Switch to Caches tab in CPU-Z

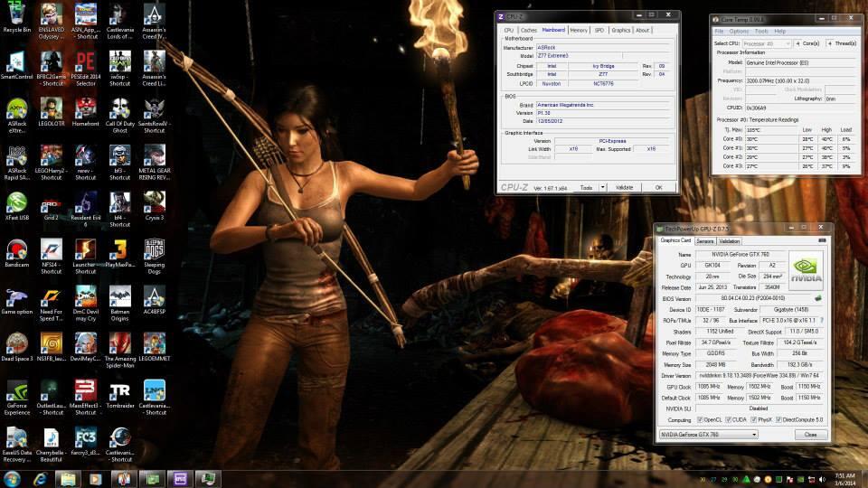(528, 31)
